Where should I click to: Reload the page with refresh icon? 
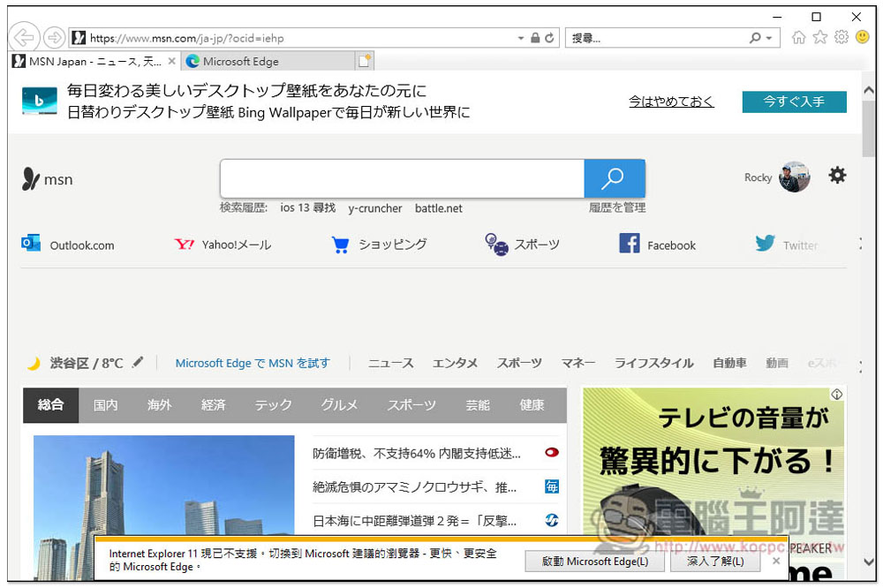[549, 38]
